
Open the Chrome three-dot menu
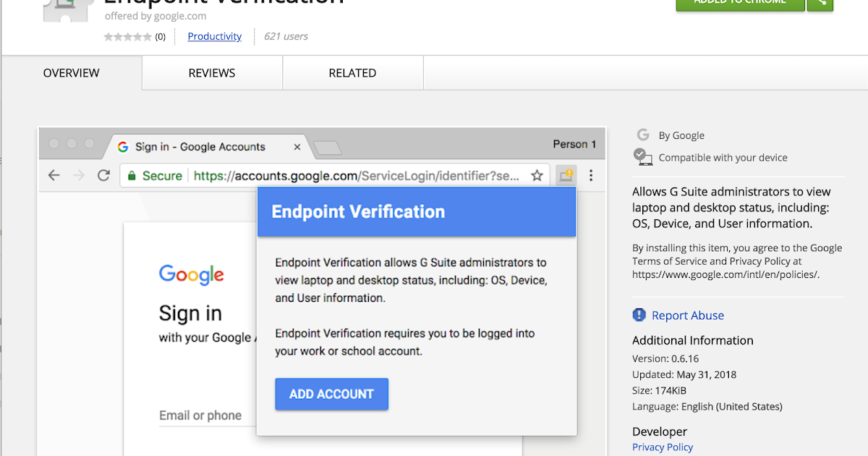[591, 175]
